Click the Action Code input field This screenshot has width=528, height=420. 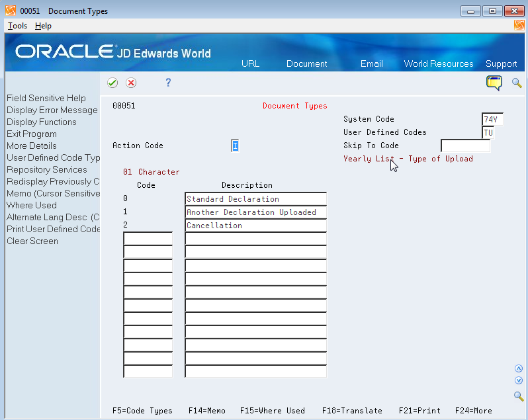coord(235,146)
